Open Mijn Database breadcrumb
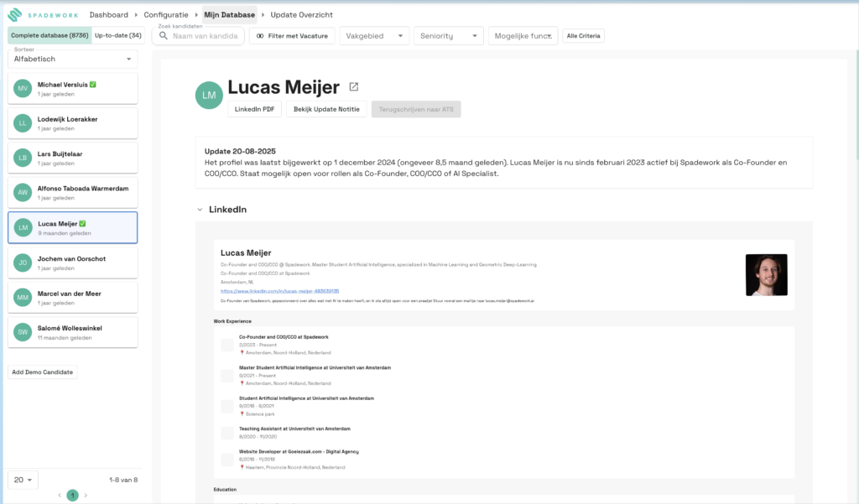This screenshot has height=504, width=859. tap(230, 15)
